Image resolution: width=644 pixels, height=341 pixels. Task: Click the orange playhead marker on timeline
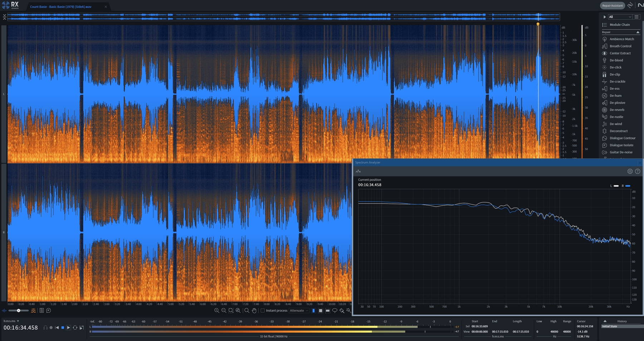[538, 24]
